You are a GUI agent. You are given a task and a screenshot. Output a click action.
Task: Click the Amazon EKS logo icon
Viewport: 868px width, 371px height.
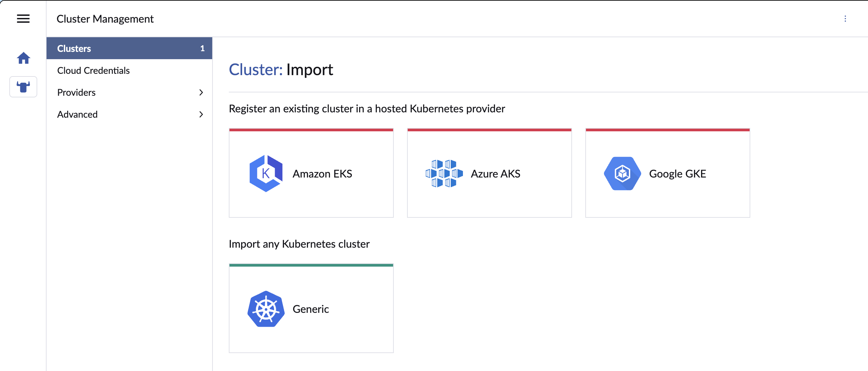tap(266, 173)
